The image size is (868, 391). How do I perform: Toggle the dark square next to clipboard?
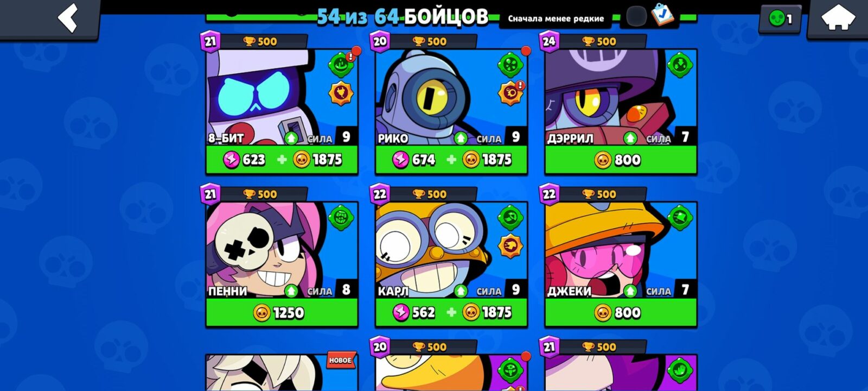tap(636, 16)
